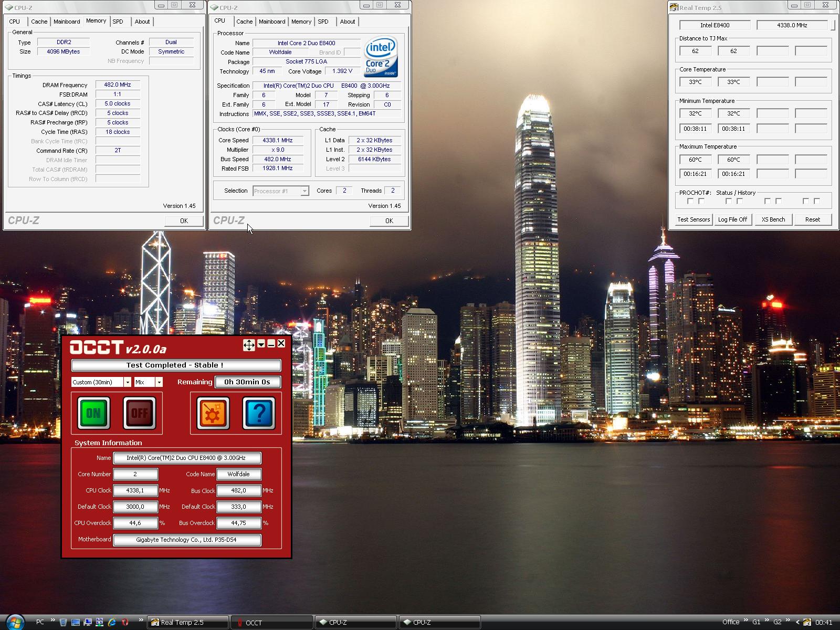Launch Internet Explorer from quick launch
Viewport: 840px width, 630px height.
[x=112, y=622]
